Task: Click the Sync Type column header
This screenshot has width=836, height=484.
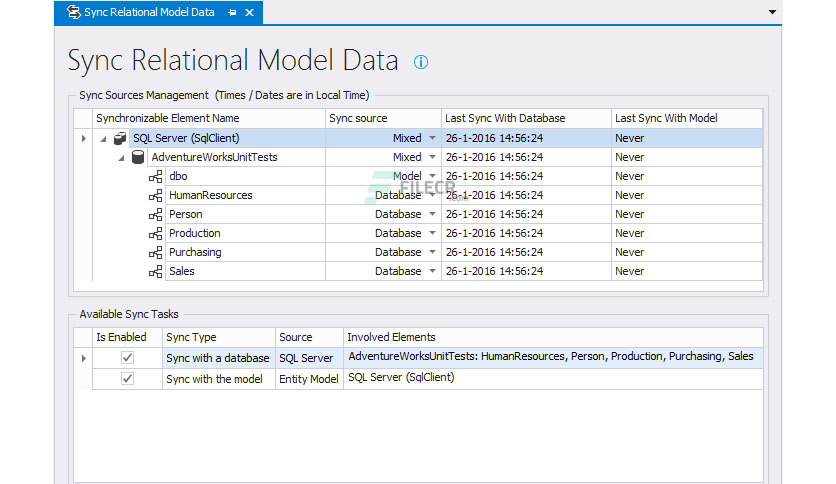Action: pyautogui.click(x=219, y=337)
